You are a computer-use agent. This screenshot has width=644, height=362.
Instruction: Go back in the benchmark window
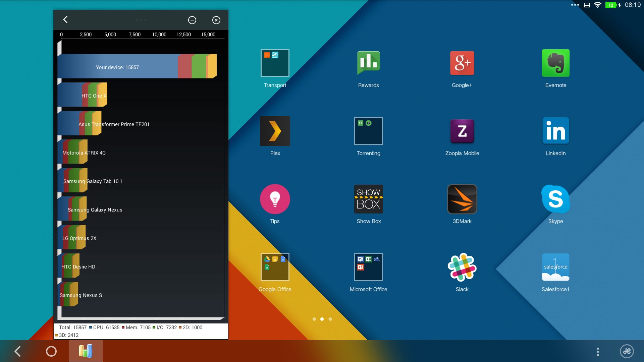coord(65,20)
